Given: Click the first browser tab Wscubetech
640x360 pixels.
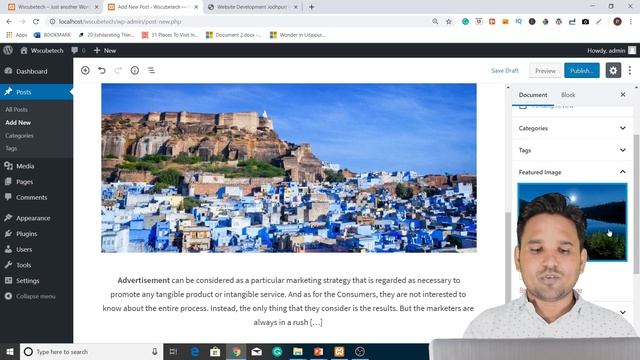Looking at the screenshot, I should point(53,7).
